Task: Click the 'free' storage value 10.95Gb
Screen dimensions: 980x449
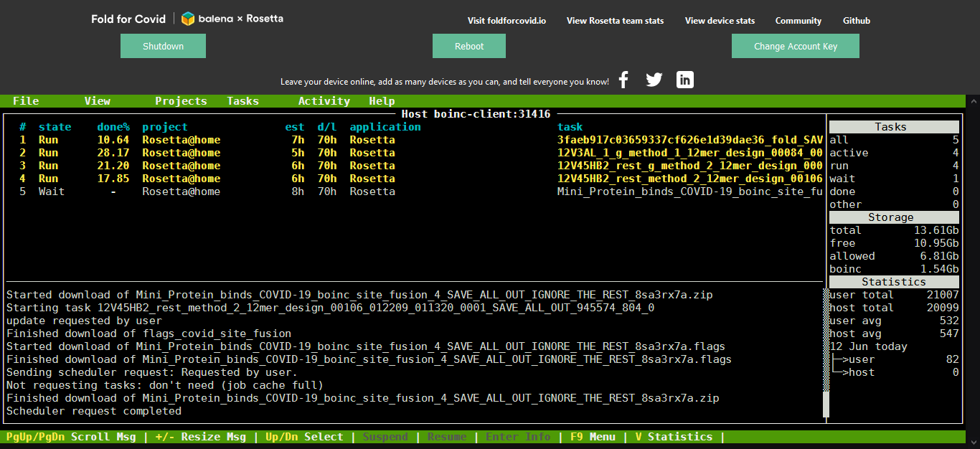Action: click(x=936, y=243)
